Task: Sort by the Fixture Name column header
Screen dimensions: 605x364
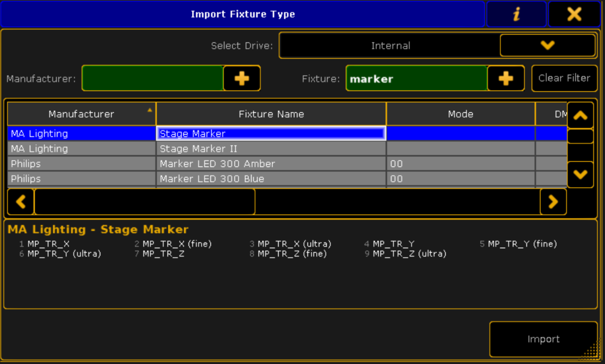Action: (271, 114)
